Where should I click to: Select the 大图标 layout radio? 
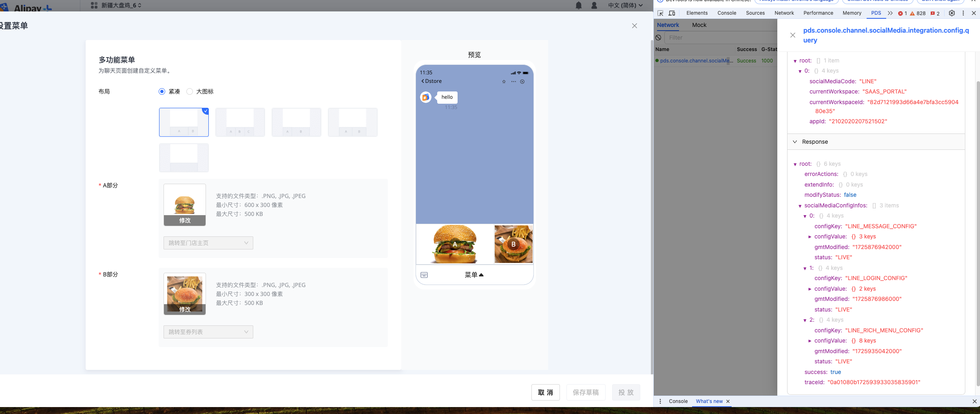[x=190, y=91]
